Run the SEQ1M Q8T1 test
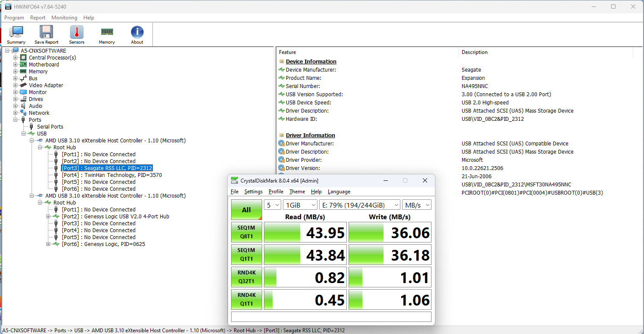Screen dimensions: 644x334 [246, 233]
